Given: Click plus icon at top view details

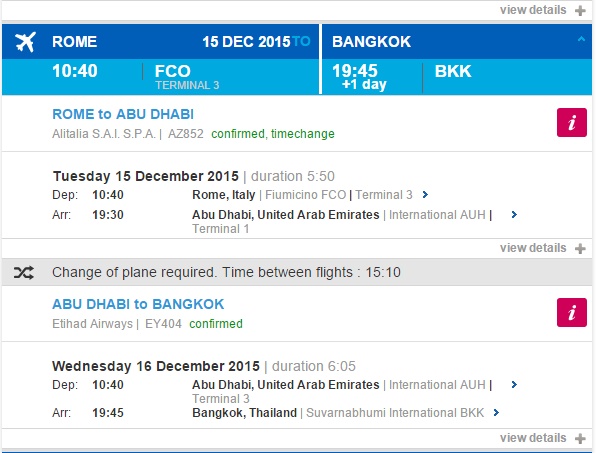Looking at the screenshot, I should click(580, 11).
